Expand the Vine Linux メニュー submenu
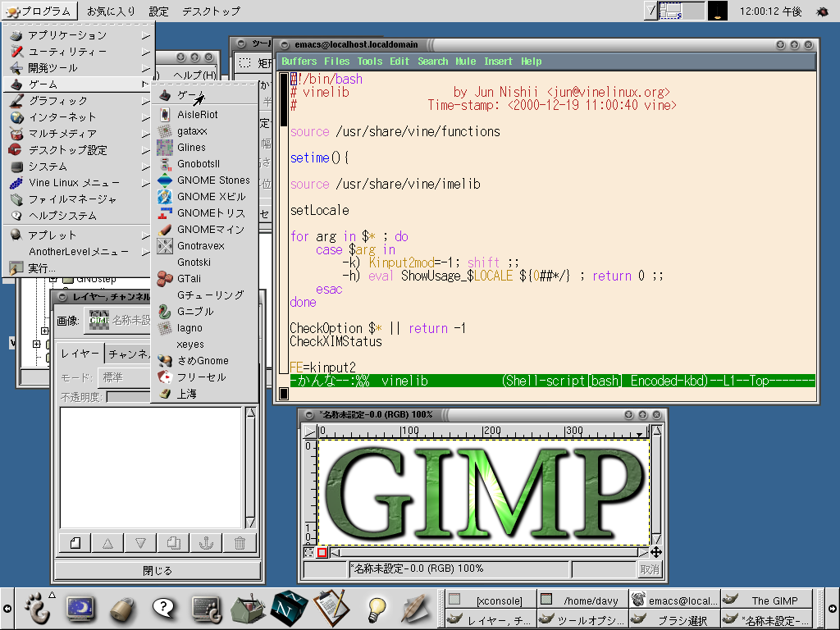 [78, 183]
